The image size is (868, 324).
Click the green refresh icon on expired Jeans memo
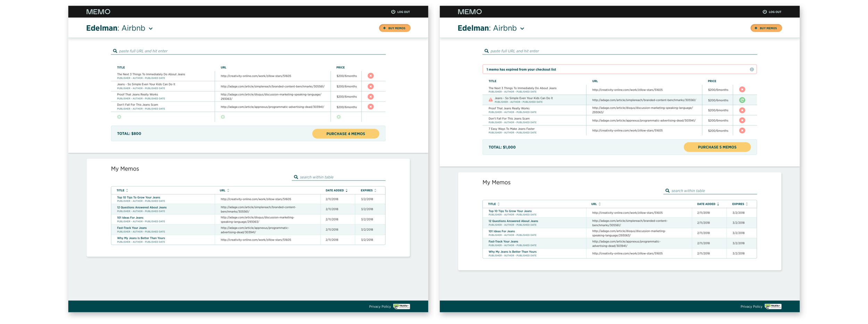(x=742, y=100)
